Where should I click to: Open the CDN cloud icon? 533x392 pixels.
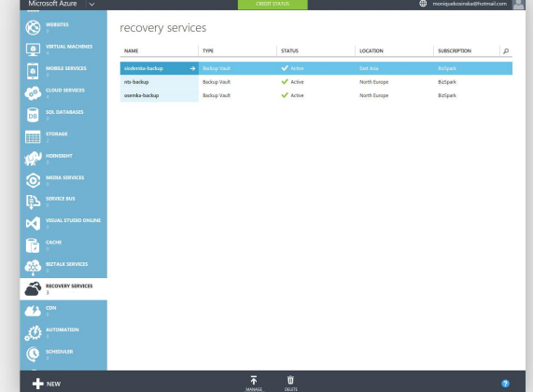coord(33,311)
